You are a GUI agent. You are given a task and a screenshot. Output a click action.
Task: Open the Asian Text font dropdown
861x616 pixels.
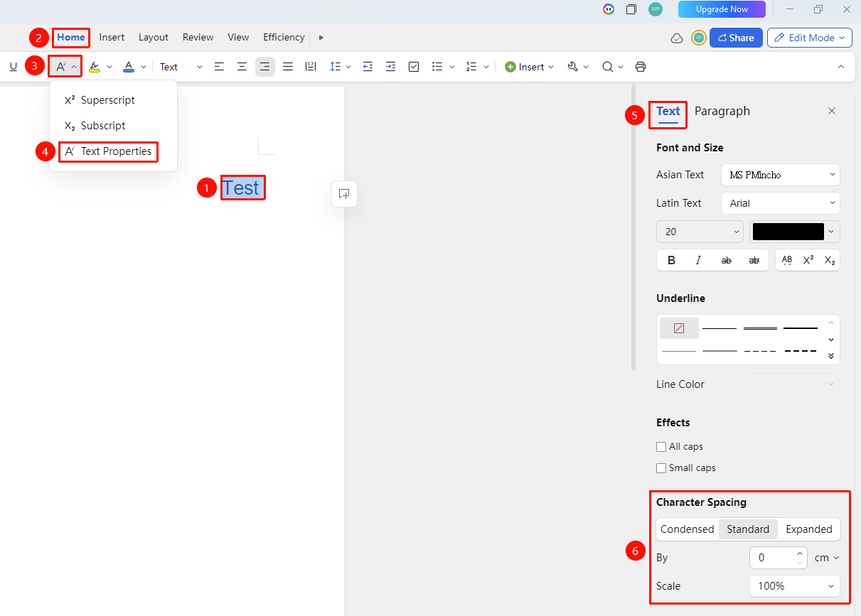tap(781, 175)
